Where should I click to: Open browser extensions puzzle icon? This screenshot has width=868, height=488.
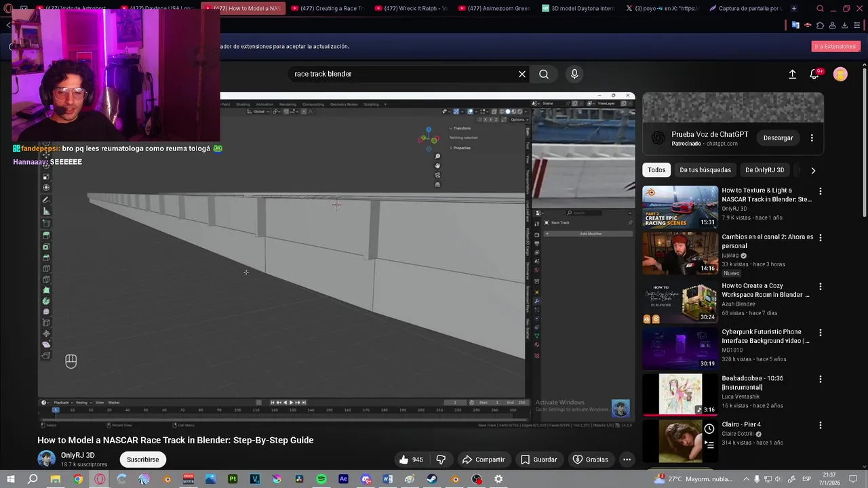tap(820, 26)
